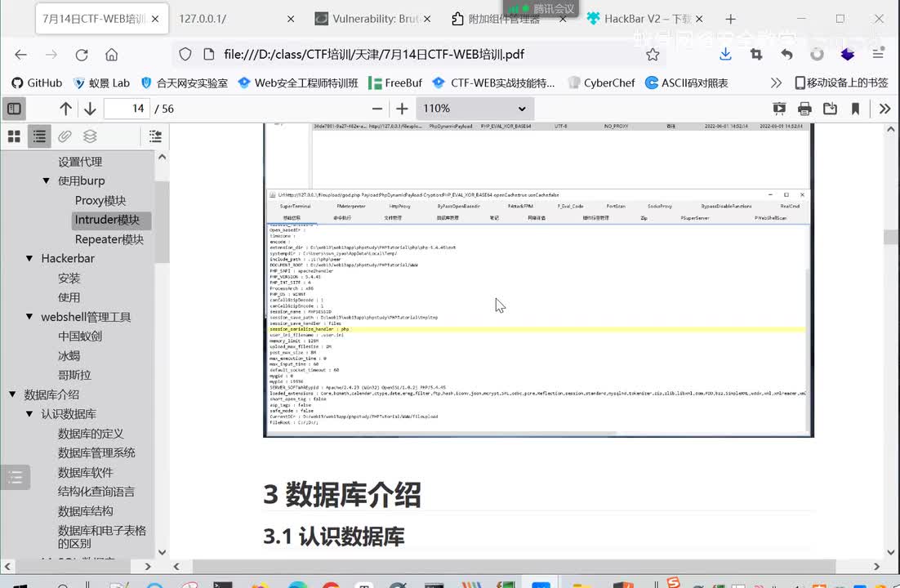Image resolution: width=900 pixels, height=588 pixels.
Task: Save the PDF with the download icon
Action: click(830, 109)
